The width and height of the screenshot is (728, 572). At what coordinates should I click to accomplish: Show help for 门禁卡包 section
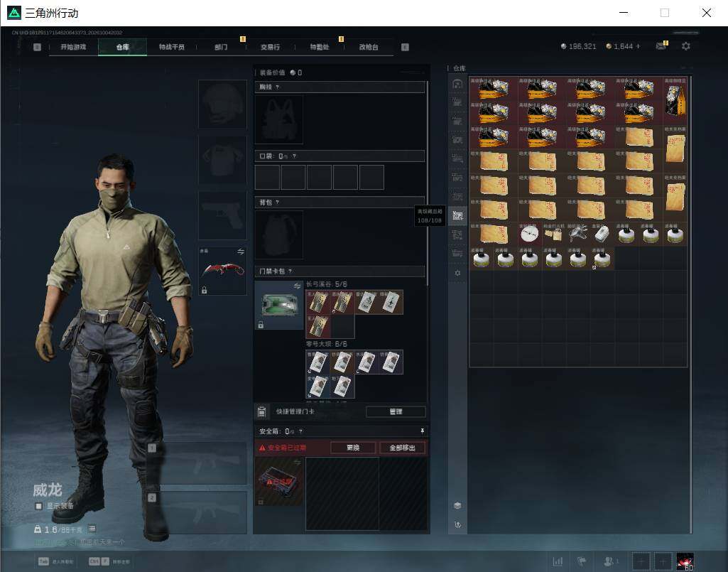[x=290, y=271]
